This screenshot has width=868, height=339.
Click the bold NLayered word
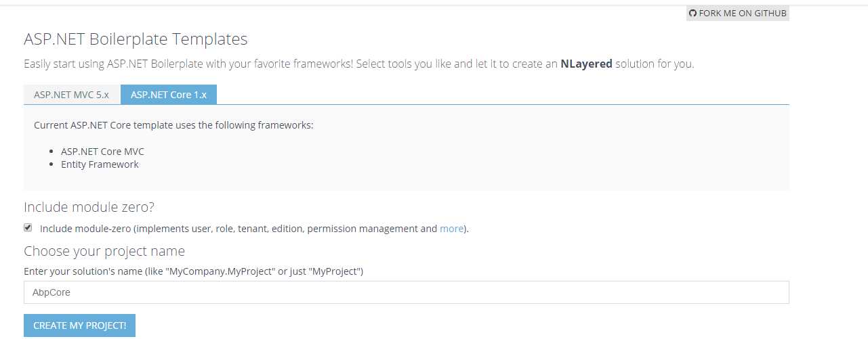pos(587,64)
